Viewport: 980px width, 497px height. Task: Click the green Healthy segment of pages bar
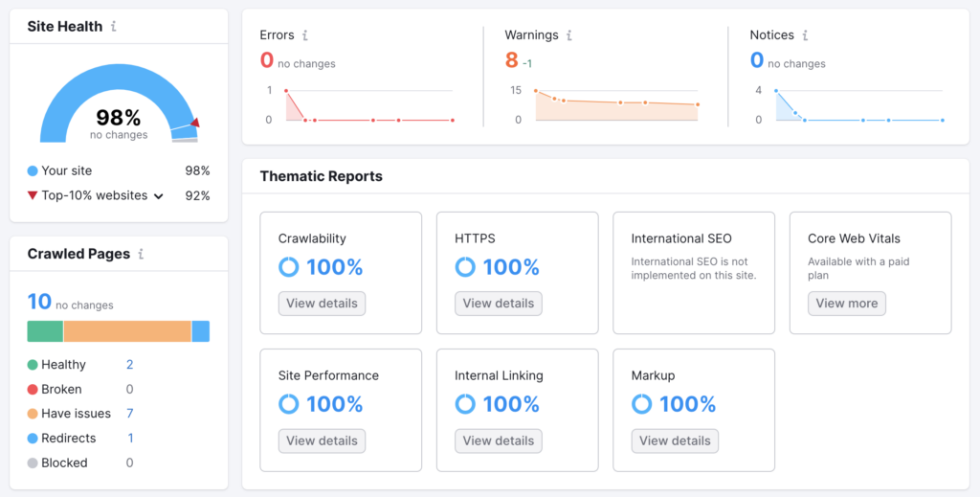click(45, 331)
